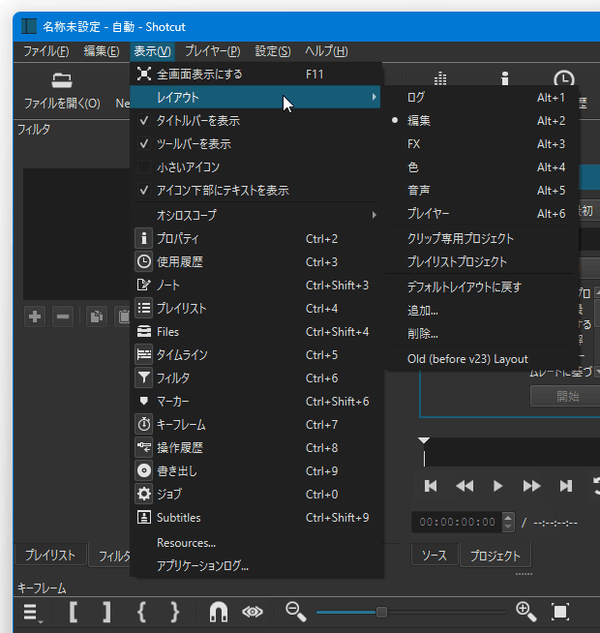
Task: Click the zoom out magnifier icon
Action: coord(296,612)
